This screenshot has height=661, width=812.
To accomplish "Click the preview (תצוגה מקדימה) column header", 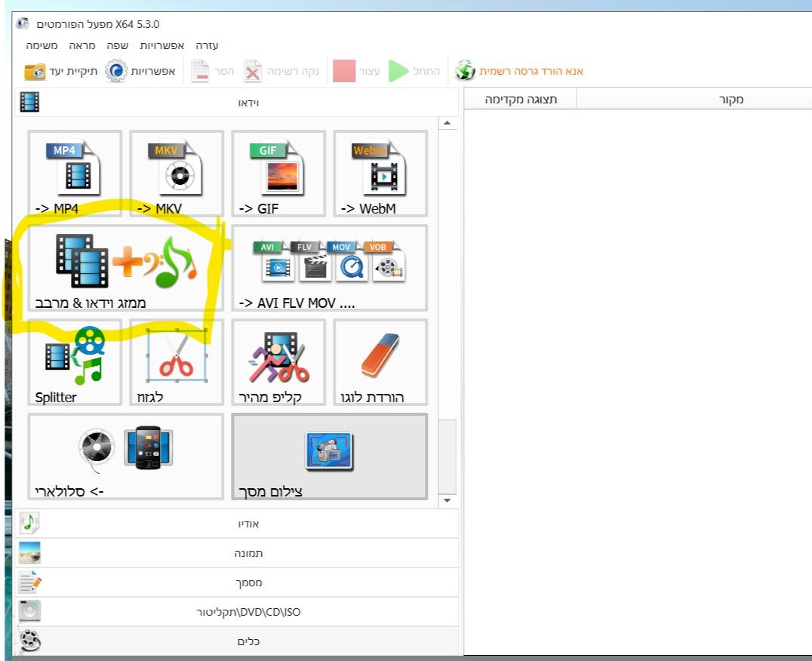I will [521, 99].
